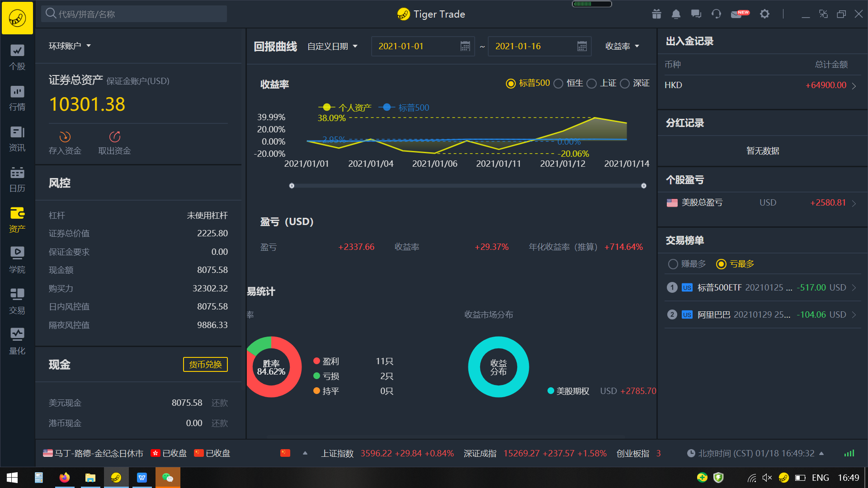
Task: Expand the 阿里巴巴 trade row chevron
Action: pyautogui.click(x=854, y=314)
